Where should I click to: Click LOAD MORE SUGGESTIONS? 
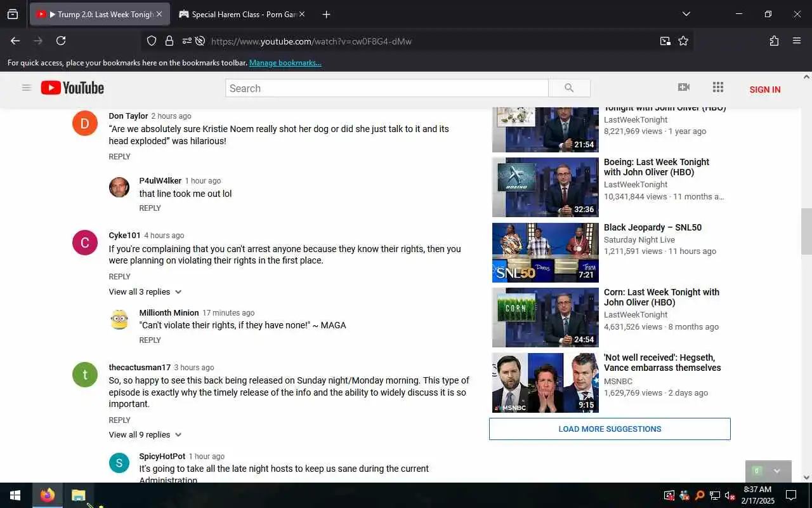coord(610,429)
